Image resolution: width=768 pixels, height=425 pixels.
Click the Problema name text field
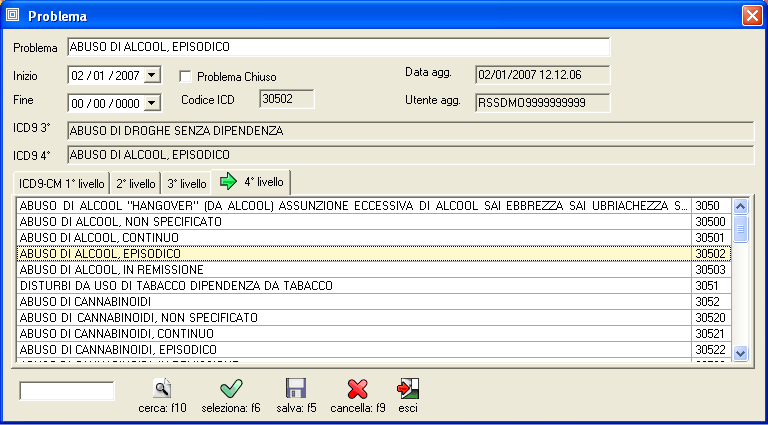tap(338, 47)
